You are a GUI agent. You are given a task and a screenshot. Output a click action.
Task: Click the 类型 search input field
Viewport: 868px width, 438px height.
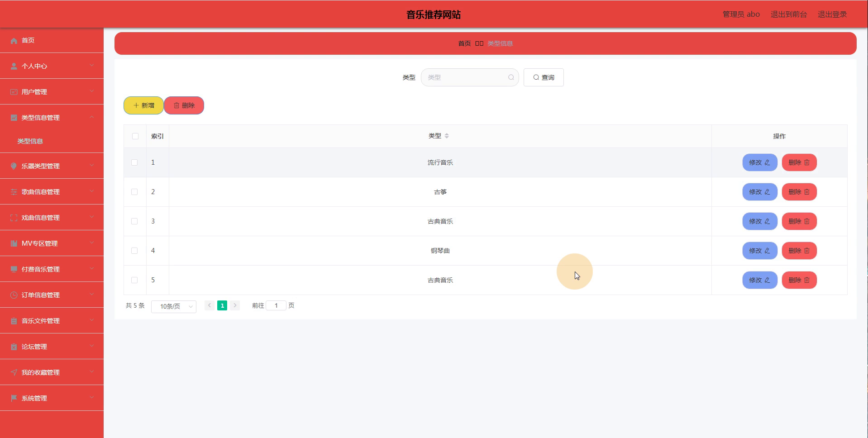pos(470,77)
